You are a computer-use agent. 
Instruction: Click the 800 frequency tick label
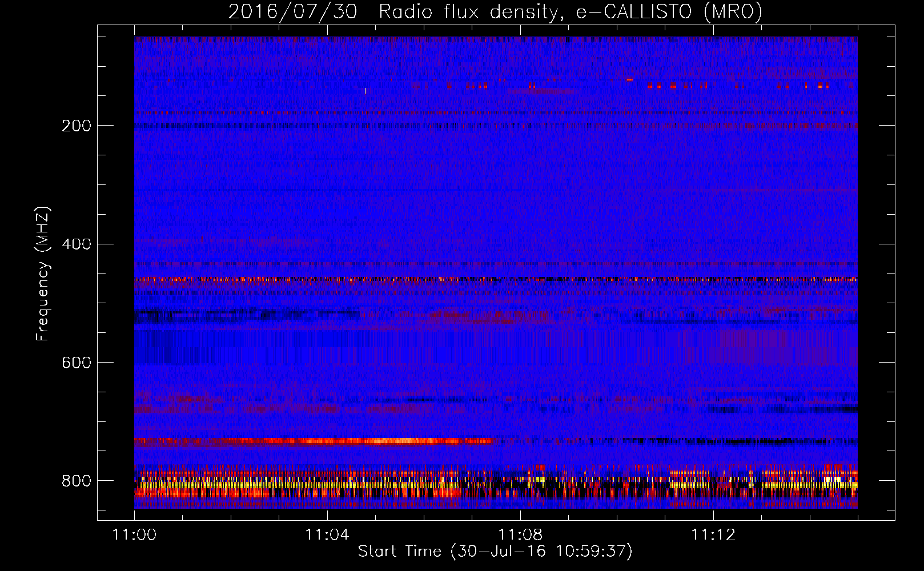(77, 481)
